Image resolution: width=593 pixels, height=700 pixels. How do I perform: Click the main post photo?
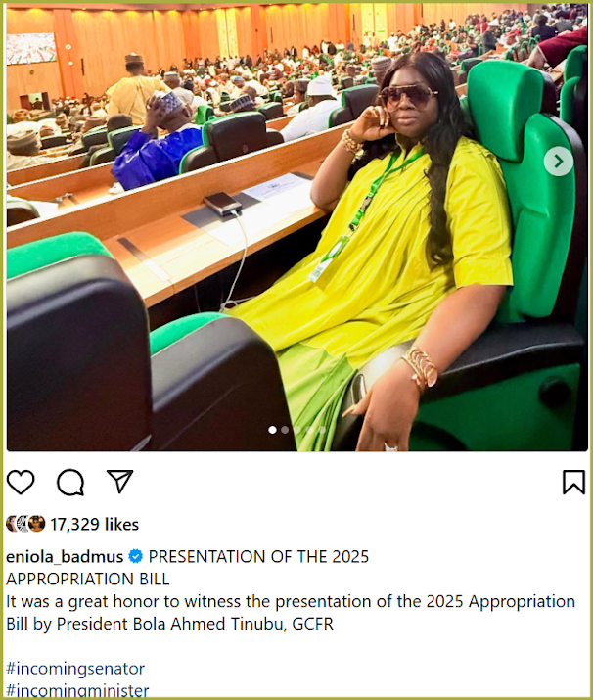click(x=297, y=227)
